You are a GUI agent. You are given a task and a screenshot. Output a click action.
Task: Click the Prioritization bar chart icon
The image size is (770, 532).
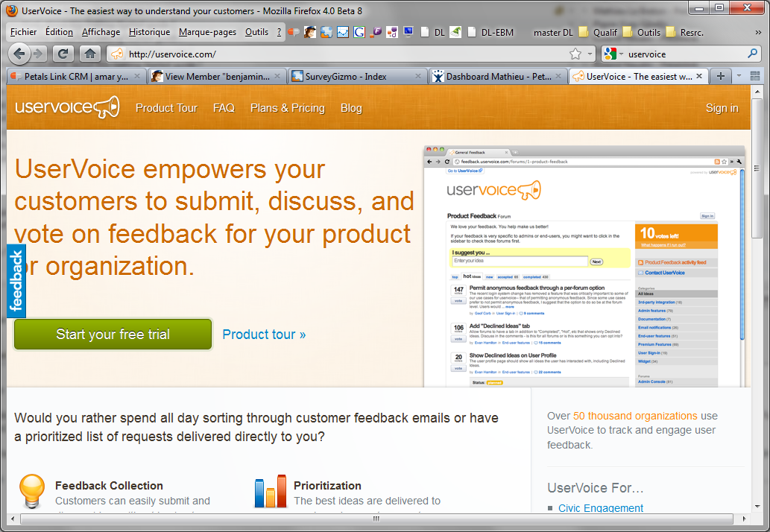pyautogui.click(x=270, y=491)
